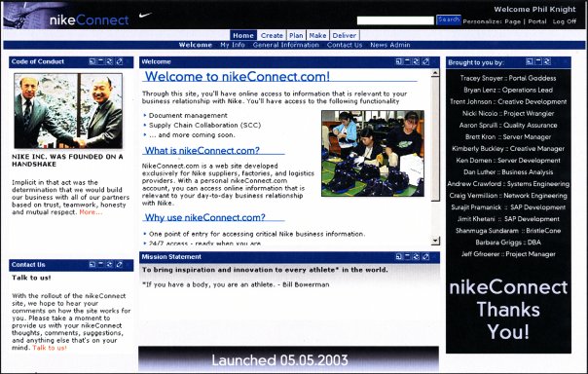The image size is (588, 374).
Task: Open the General Information submenu item
Action: point(286,45)
